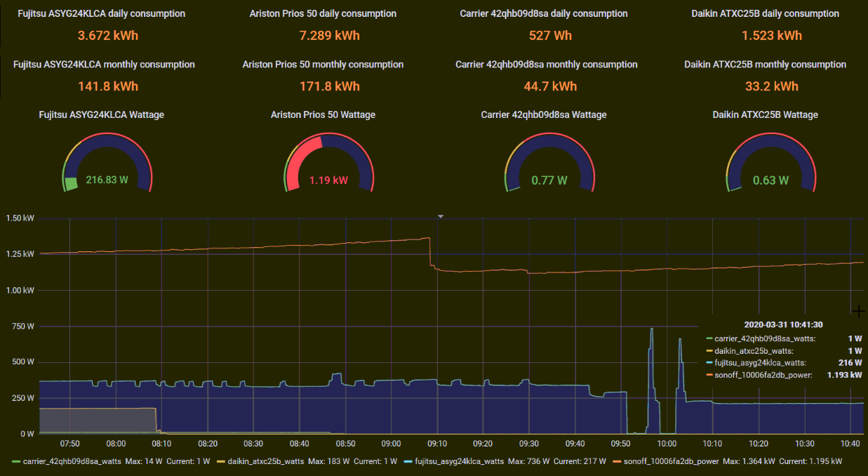868x476 pixels.
Task: Open Ariston Prios 50 monthly consumption panel title
Action: (x=323, y=64)
